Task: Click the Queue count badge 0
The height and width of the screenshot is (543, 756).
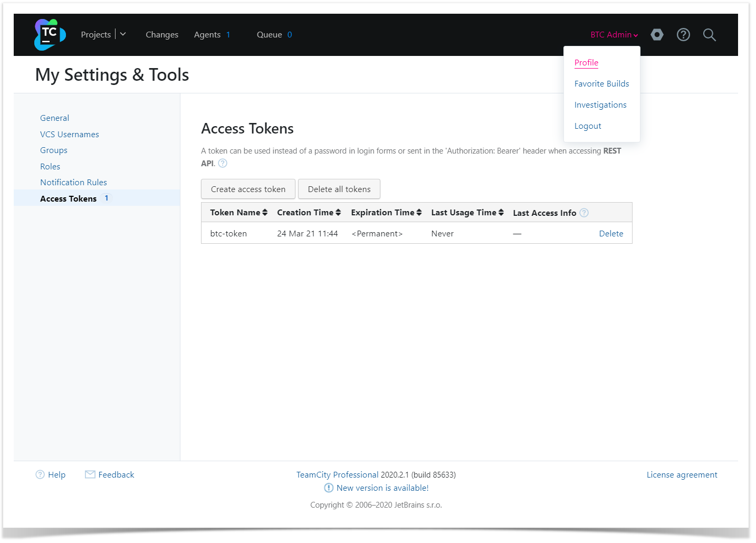Action: tap(290, 35)
